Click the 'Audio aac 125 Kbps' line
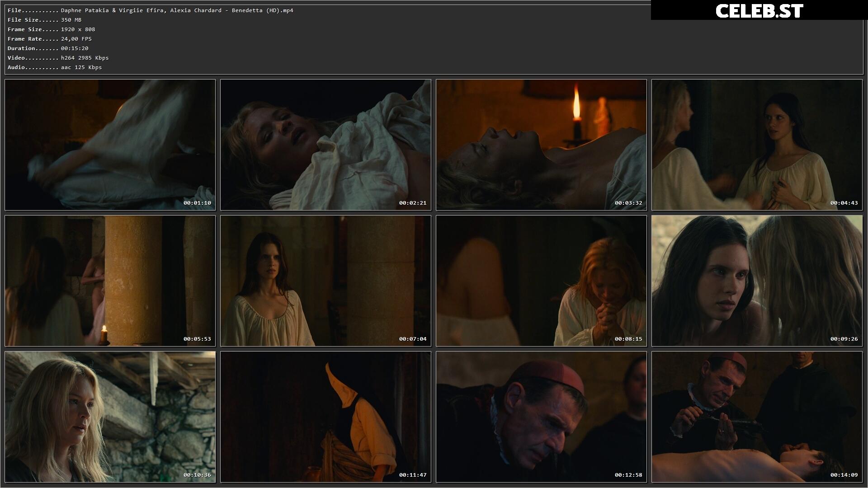This screenshot has height=488, width=868. point(55,67)
